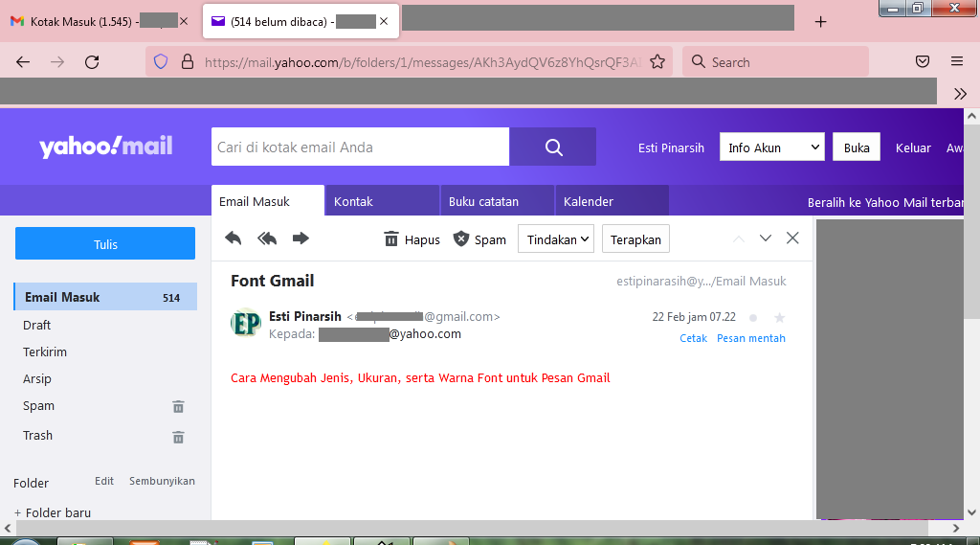Screen dimensions: 980x545
Task: Select the Email Masuk tab
Action: 268,201
